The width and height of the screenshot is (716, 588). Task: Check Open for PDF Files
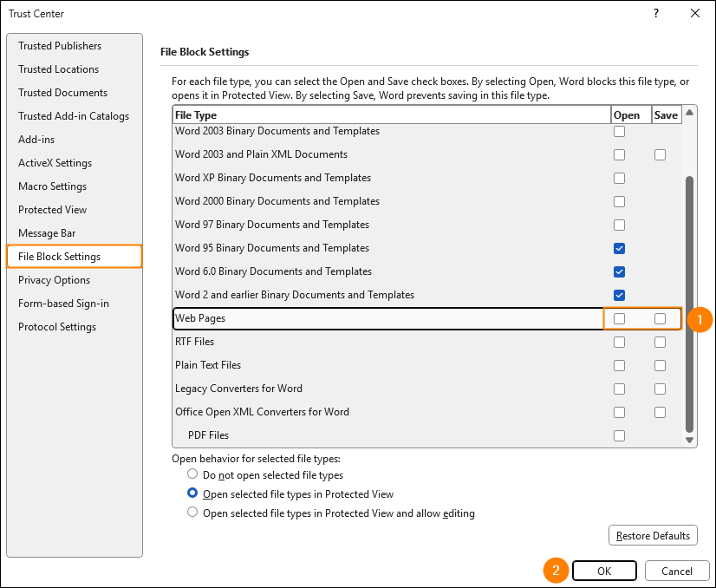pyautogui.click(x=619, y=436)
